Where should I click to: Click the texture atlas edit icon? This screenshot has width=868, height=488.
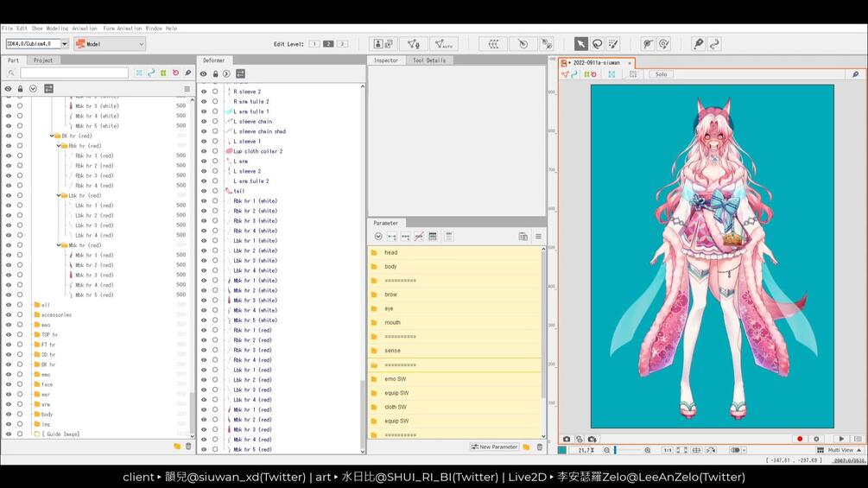[383, 44]
